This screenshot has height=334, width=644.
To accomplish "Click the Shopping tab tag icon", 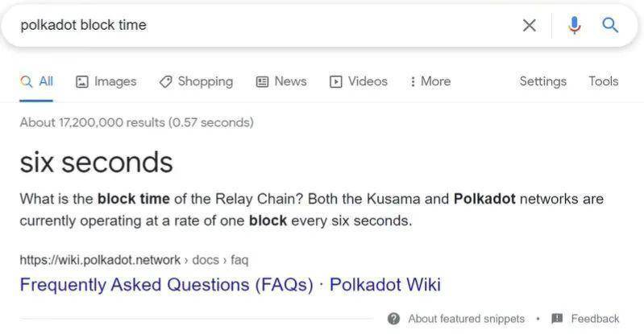I will pos(165,81).
